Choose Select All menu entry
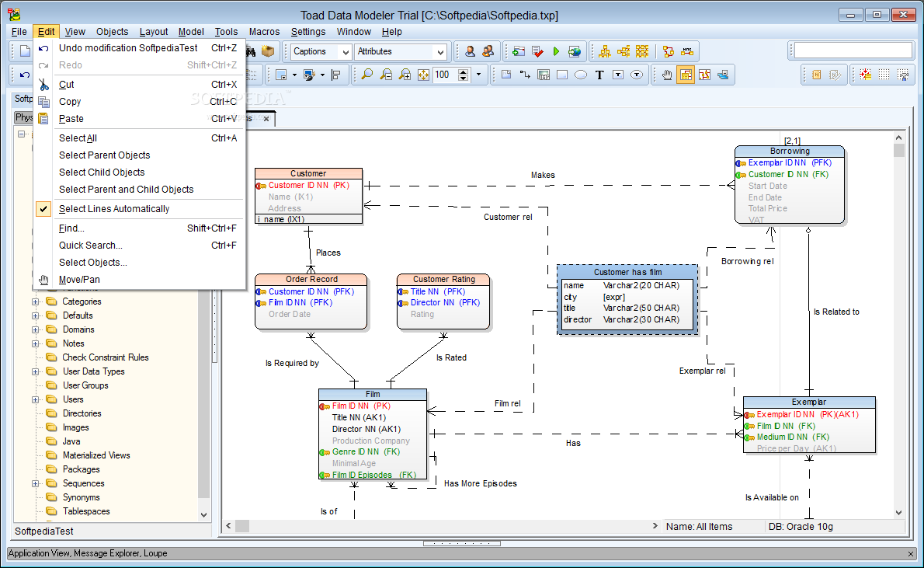The image size is (924, 568). pyautogui.click(x=138, y=138)
